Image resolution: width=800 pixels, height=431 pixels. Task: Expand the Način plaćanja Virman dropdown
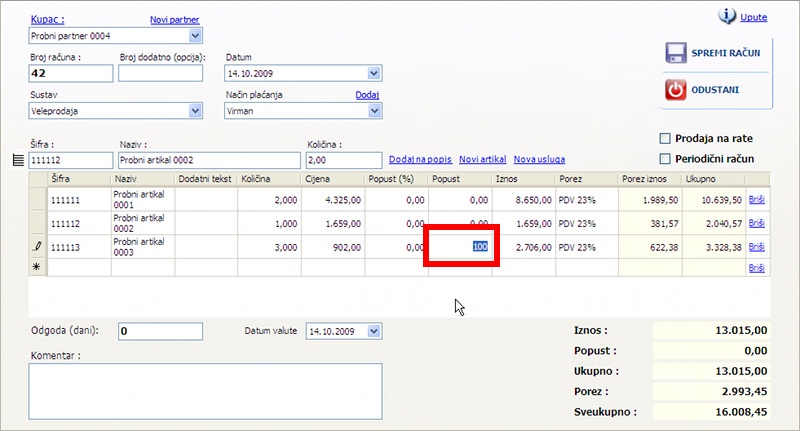[x=374, y=110]
